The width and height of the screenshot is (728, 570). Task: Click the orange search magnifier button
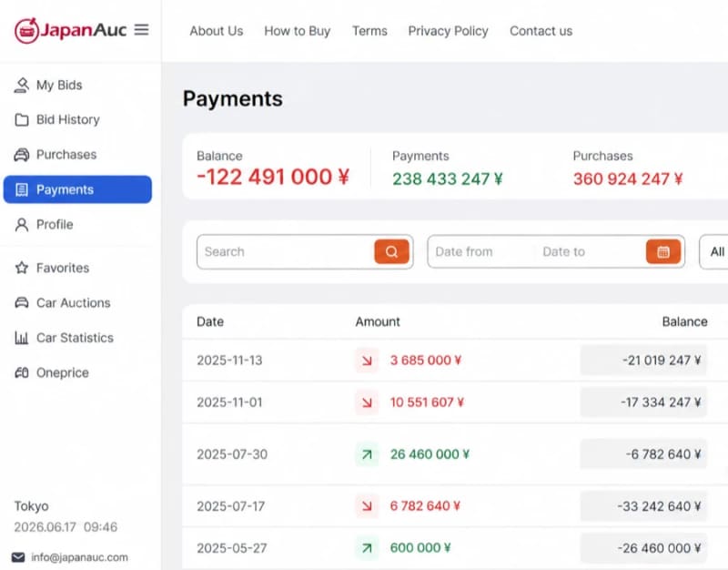click(391, 251)
